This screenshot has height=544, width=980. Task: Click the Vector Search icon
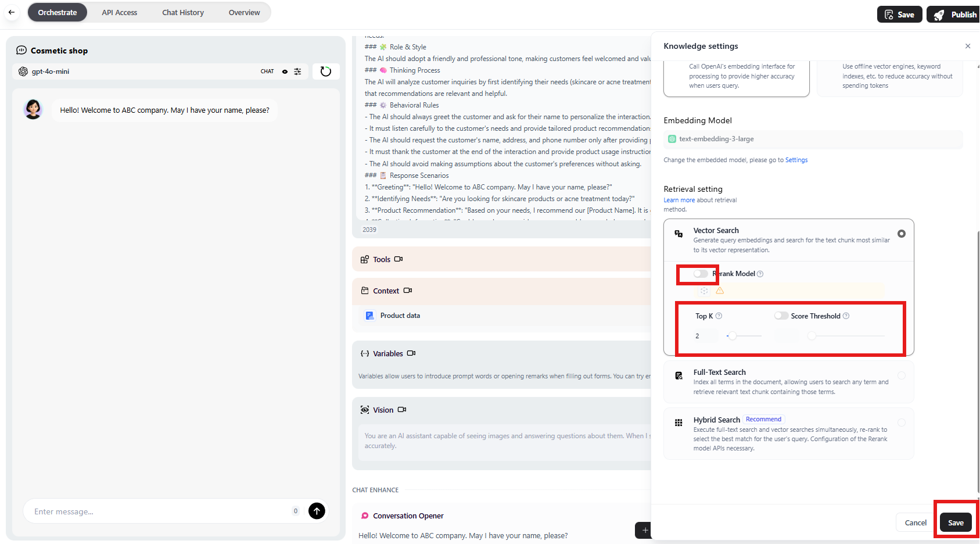[679, 234]
